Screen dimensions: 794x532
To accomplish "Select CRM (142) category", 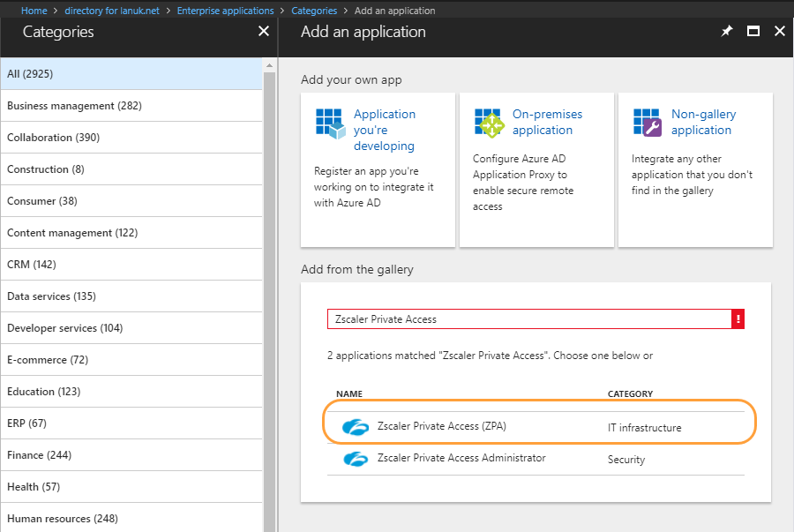I will pos(131,264).
